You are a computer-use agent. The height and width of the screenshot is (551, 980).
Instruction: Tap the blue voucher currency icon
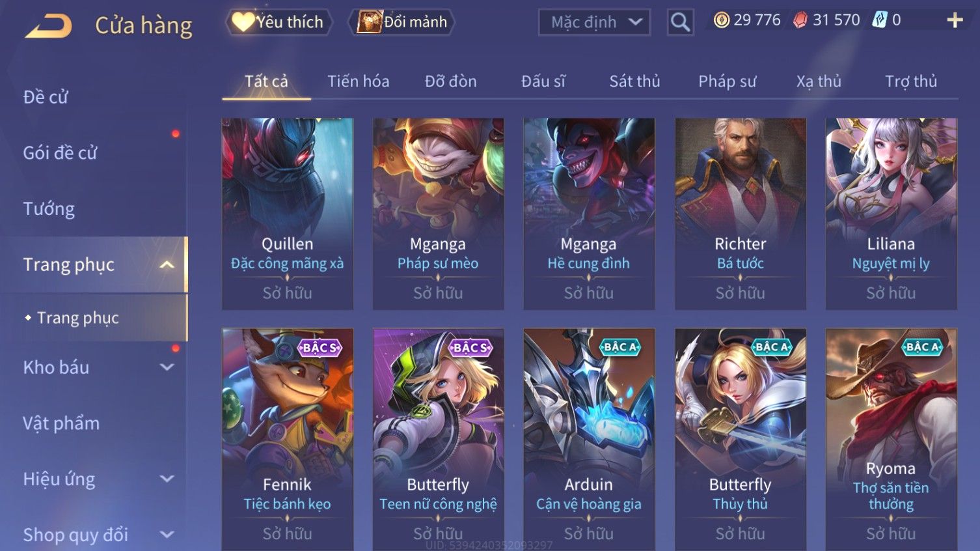879,20
